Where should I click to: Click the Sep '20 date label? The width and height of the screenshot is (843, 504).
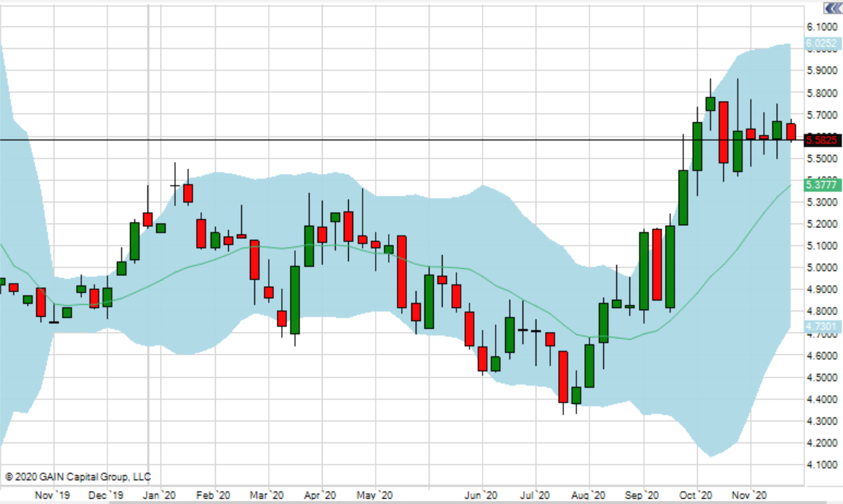pos(642,495)
